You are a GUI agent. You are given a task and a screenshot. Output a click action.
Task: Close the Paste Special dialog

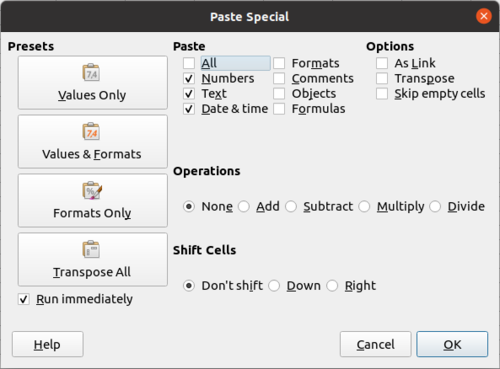coord(484,16)
